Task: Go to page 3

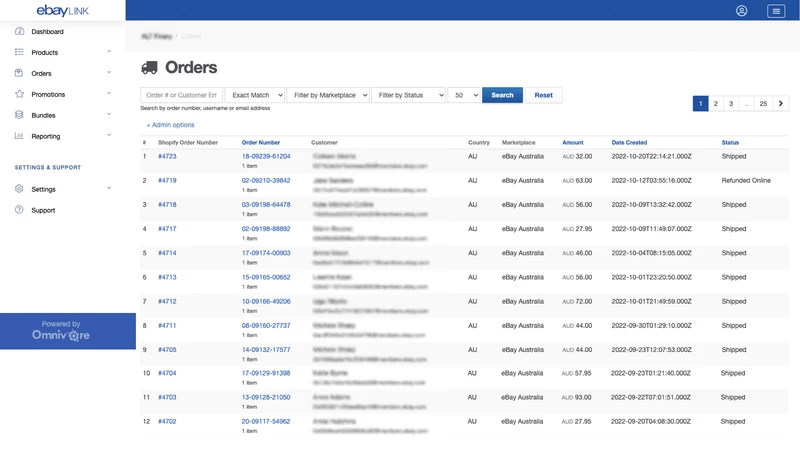Action: [731, 104]
